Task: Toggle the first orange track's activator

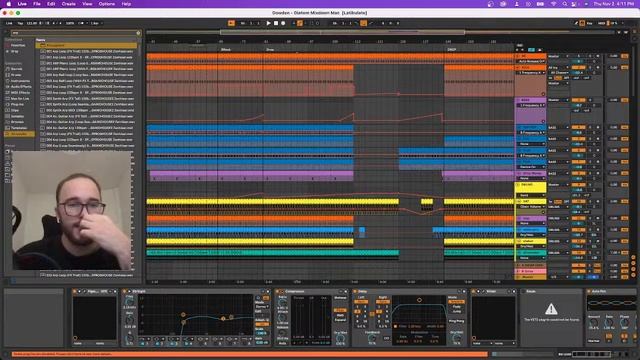Action: coord(578,56)
